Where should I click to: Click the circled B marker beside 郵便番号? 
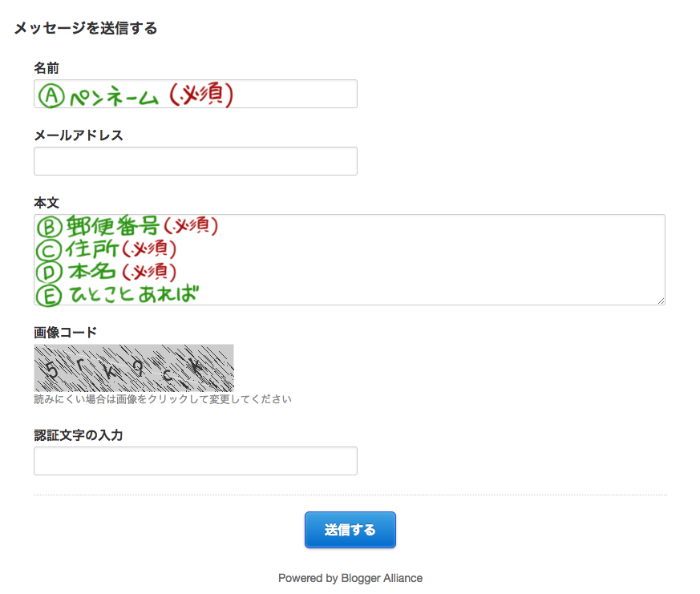point(50,227)
